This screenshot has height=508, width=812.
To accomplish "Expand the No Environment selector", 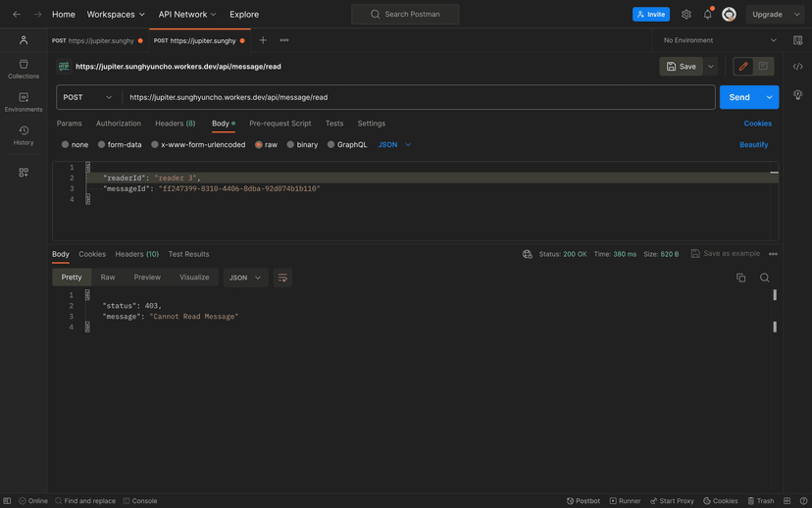I will click(x=720, y=40).
